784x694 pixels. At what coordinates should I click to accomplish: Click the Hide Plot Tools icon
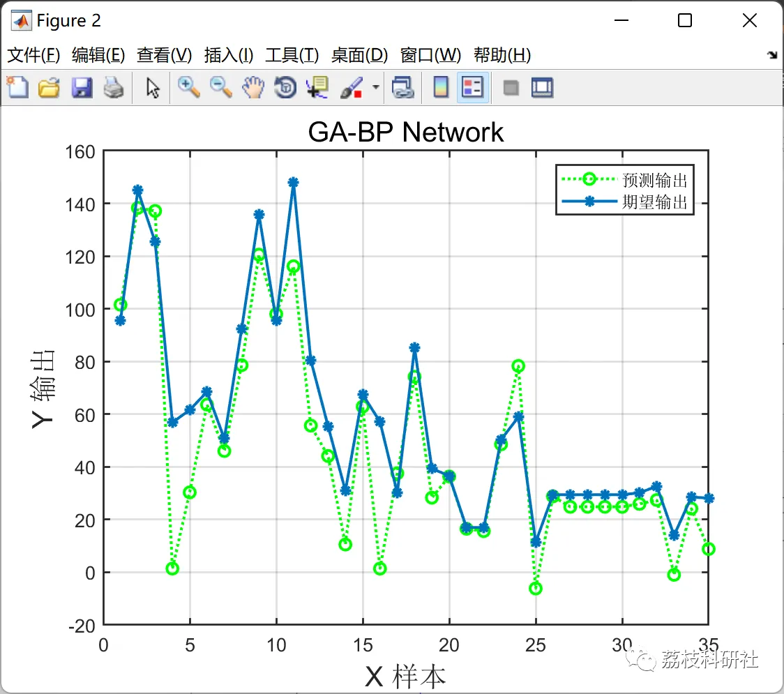(x=511, y=88)
